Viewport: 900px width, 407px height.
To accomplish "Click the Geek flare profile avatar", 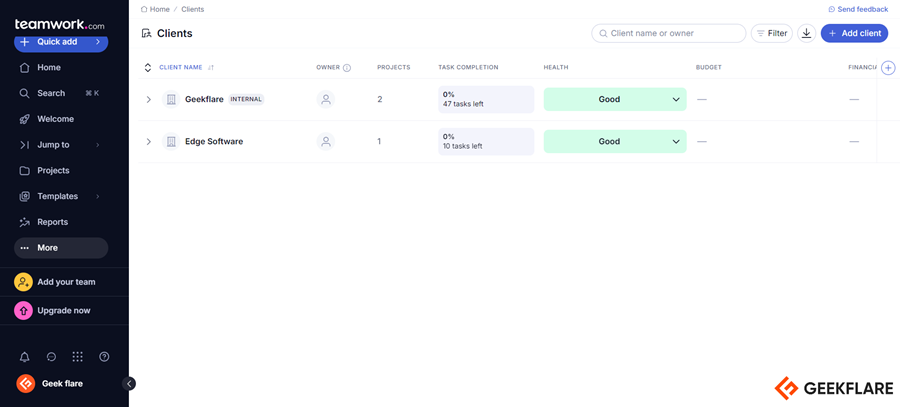I will pyautogui.click(x=26, y=383).
